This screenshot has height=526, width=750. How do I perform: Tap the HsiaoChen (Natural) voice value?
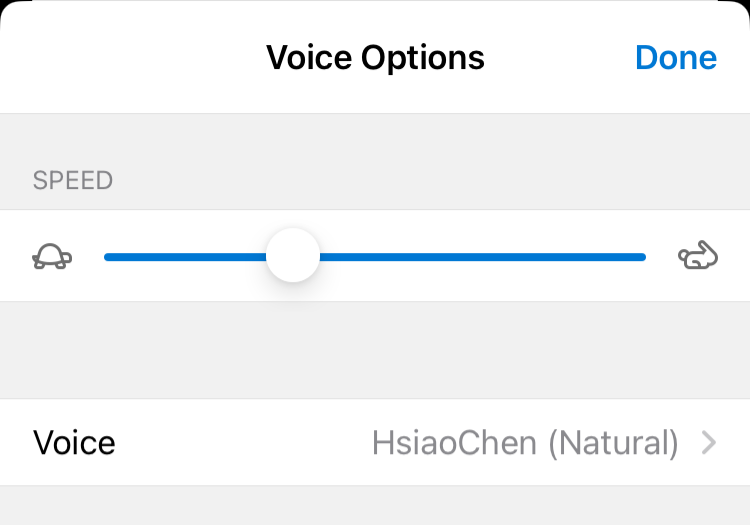(525, 442)
